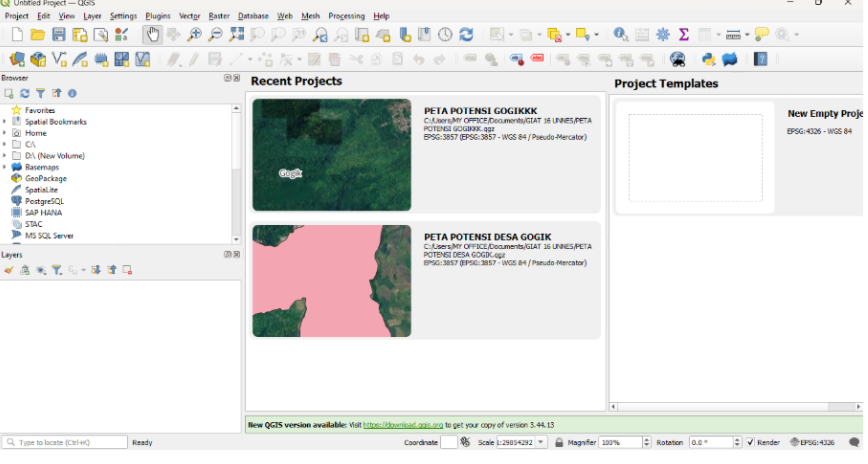
Task: Show the Statistical Summary sigma icon
Action: (684, 34)
